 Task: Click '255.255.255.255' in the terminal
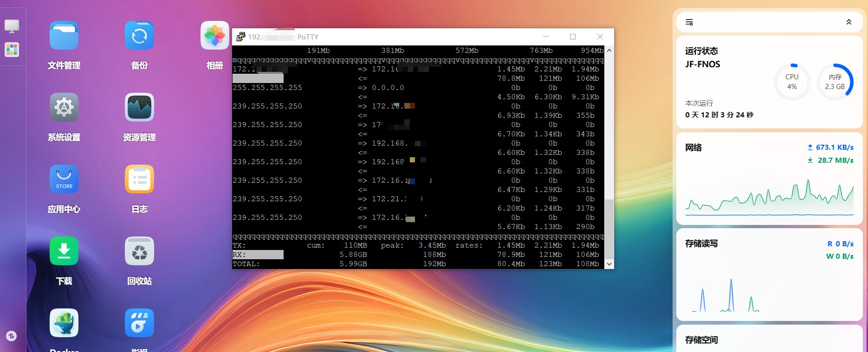tap(267, 88)
